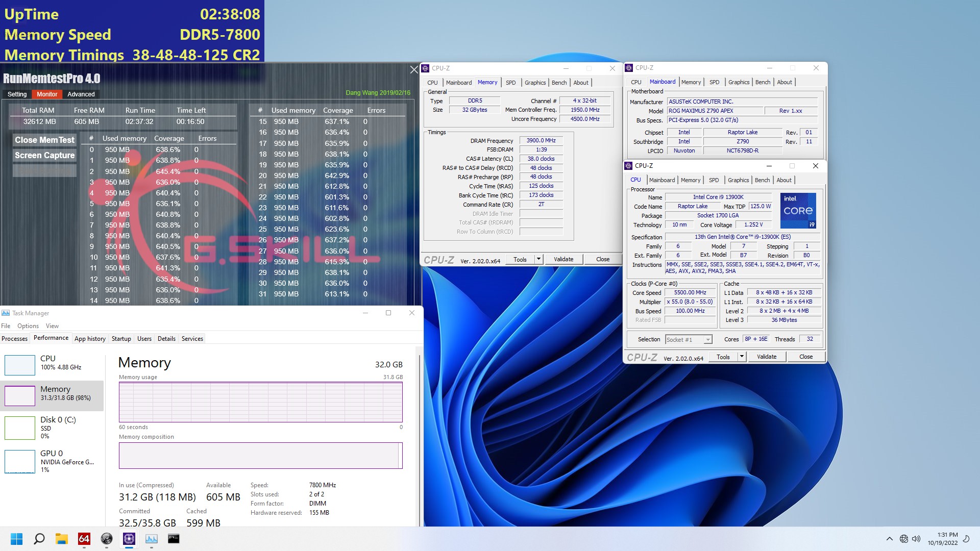
Task: Expand SPD tab in CPU-Z mainboard window
Action: [x=714, y=82]
